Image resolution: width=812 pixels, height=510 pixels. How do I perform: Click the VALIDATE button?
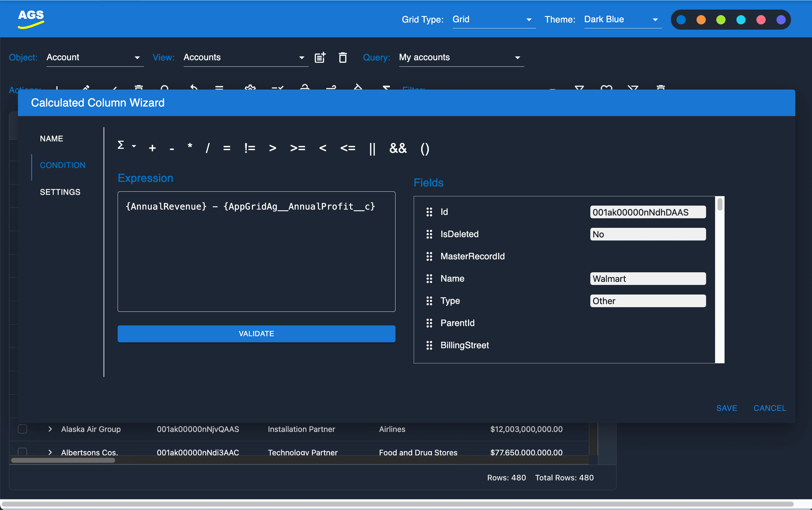(x=256, y=334)
